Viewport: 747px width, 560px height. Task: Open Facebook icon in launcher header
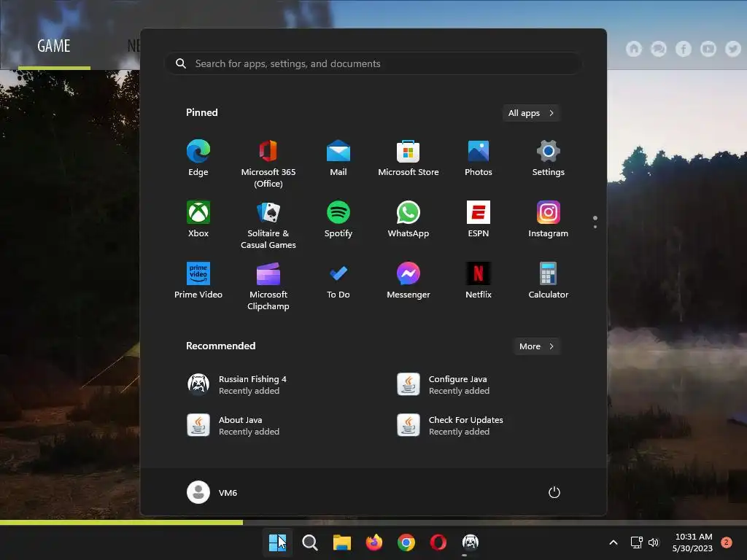tap(683, 49)
